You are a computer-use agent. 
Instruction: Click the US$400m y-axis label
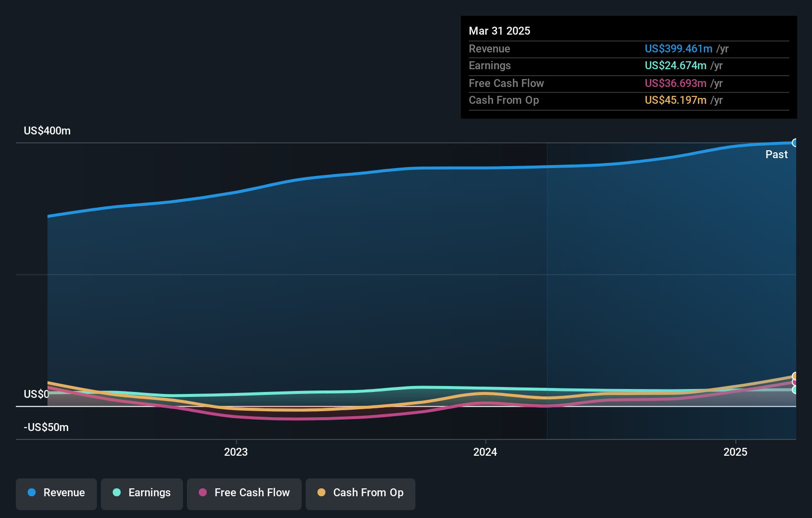[47, 131]
